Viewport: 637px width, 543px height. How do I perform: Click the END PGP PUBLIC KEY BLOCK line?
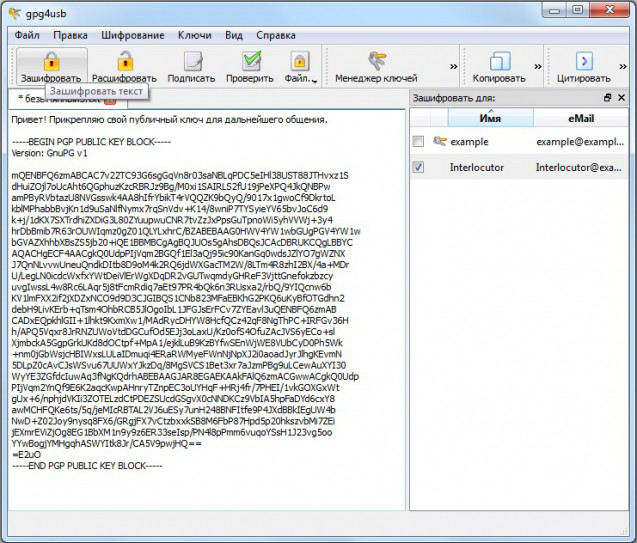87,465
